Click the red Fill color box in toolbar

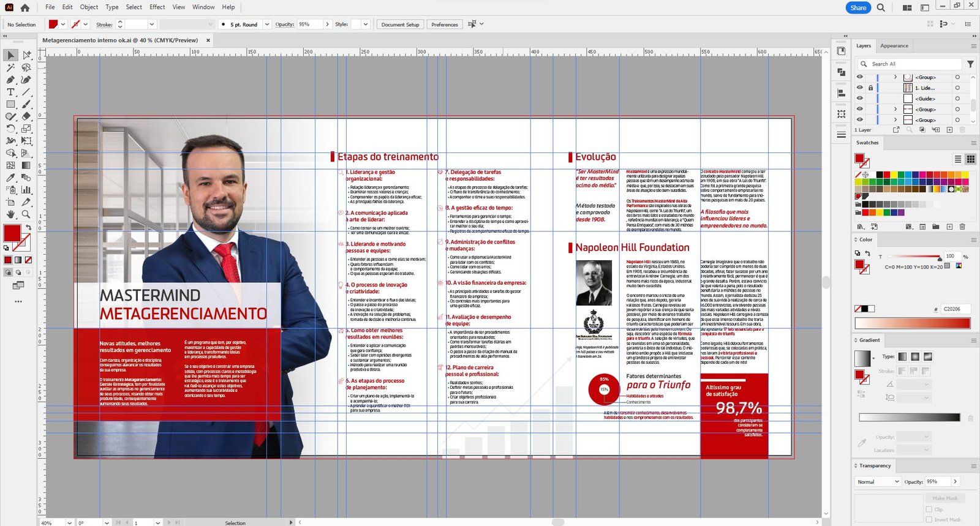[x=12, y=233]
